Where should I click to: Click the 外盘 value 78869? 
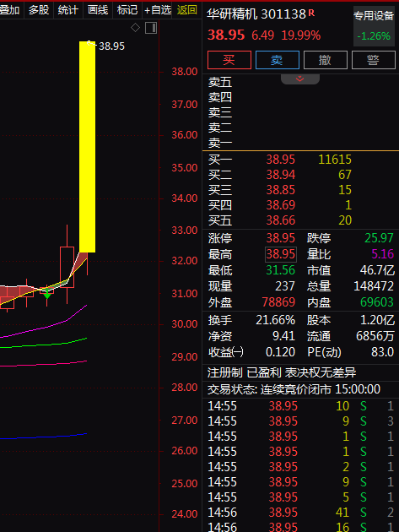[278, 302]
